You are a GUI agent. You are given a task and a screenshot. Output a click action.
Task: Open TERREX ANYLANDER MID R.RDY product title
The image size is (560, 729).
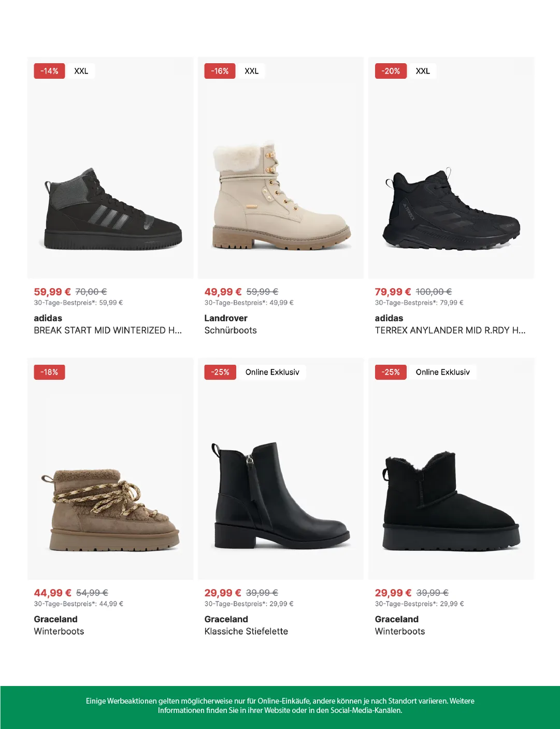pos(450,331)
